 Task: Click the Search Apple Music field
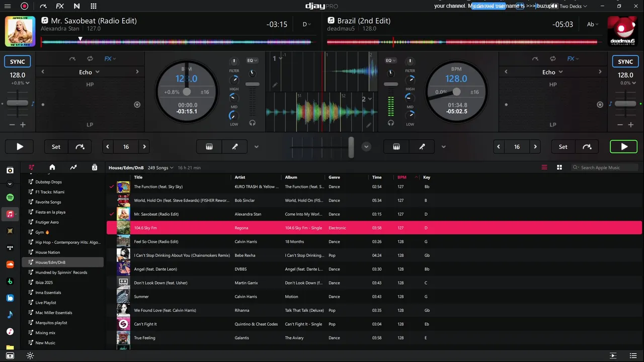coord(605,167)
